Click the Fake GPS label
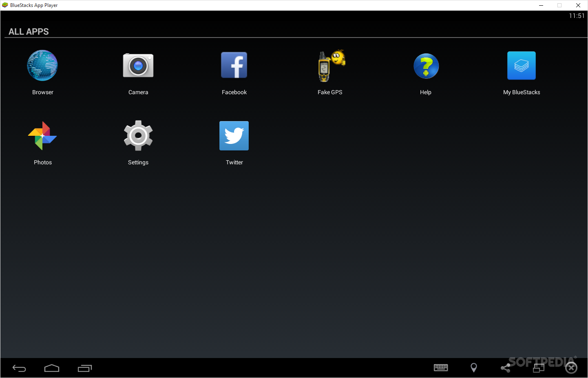Image resolution: width=588 pixels, height=378 pixels. coord(330,93)
